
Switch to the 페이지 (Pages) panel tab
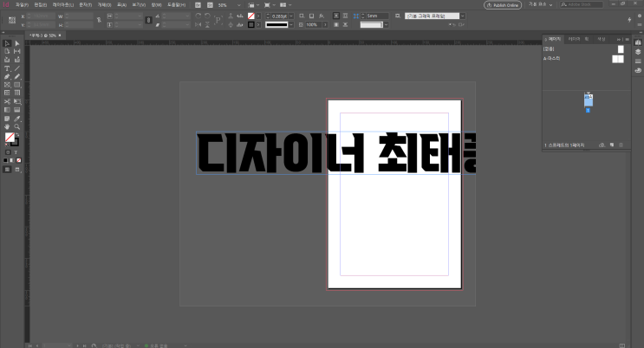click(x=555, y=39)
